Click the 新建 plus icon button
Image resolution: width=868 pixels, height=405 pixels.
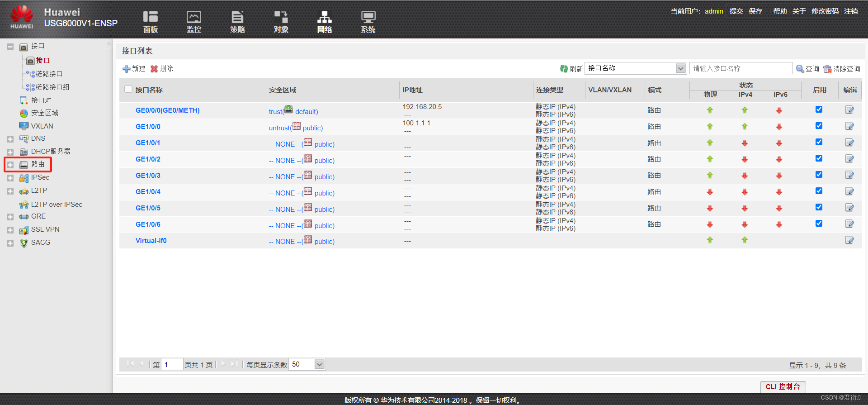[134, 69]
